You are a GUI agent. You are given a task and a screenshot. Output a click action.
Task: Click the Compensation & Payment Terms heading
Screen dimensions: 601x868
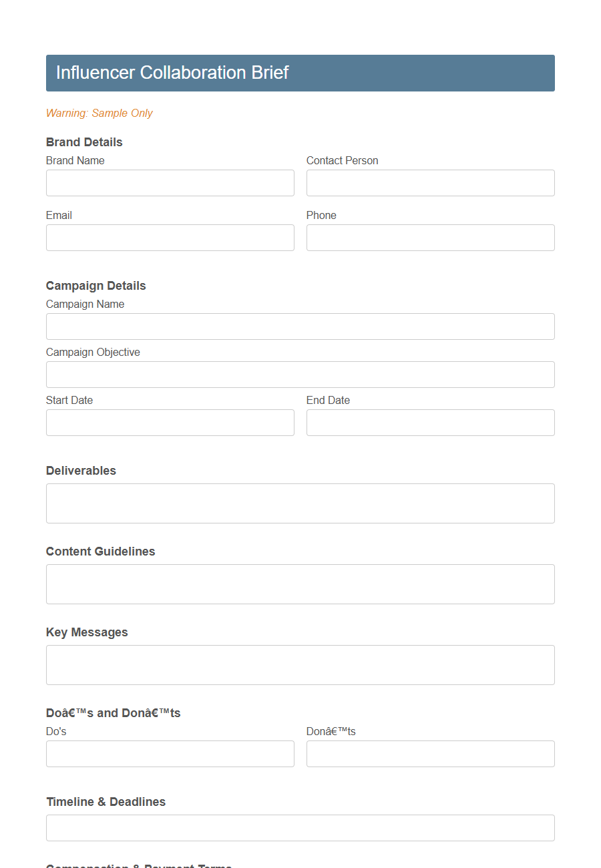[138, 866]
